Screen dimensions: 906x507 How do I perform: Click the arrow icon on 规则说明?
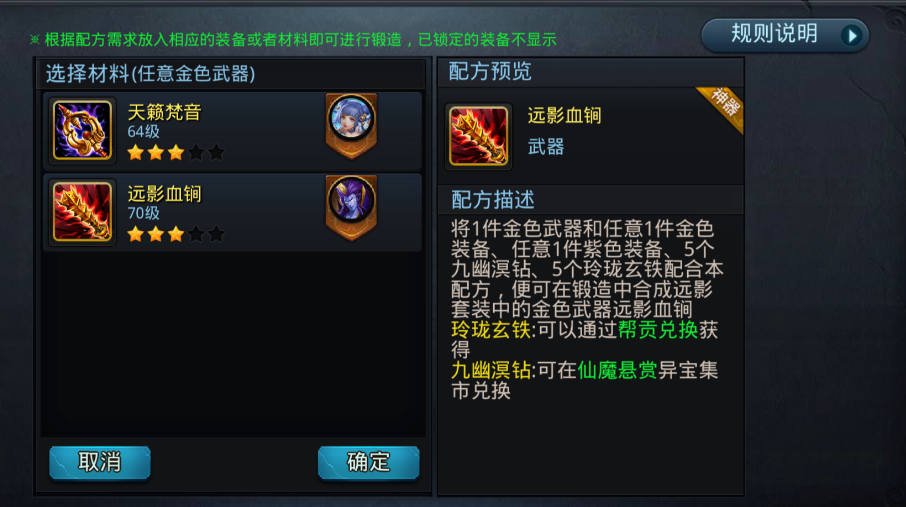pyautogui.click(x=851, y=36)
